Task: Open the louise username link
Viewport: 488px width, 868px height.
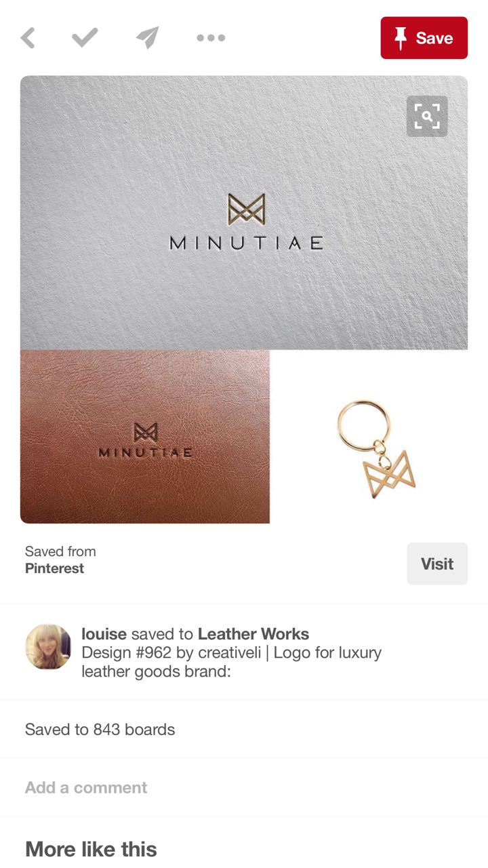Action: point(104,634)
